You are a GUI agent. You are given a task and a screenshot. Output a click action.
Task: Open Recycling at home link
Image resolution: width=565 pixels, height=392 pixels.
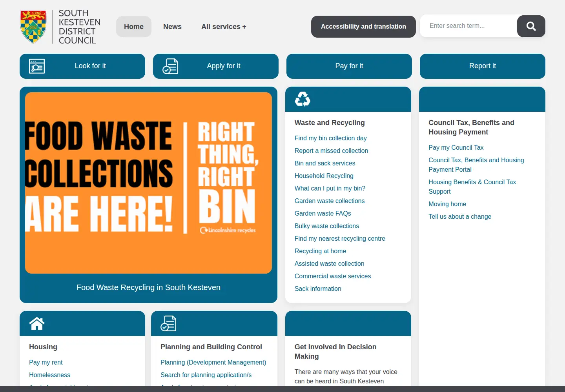point(320,251)
